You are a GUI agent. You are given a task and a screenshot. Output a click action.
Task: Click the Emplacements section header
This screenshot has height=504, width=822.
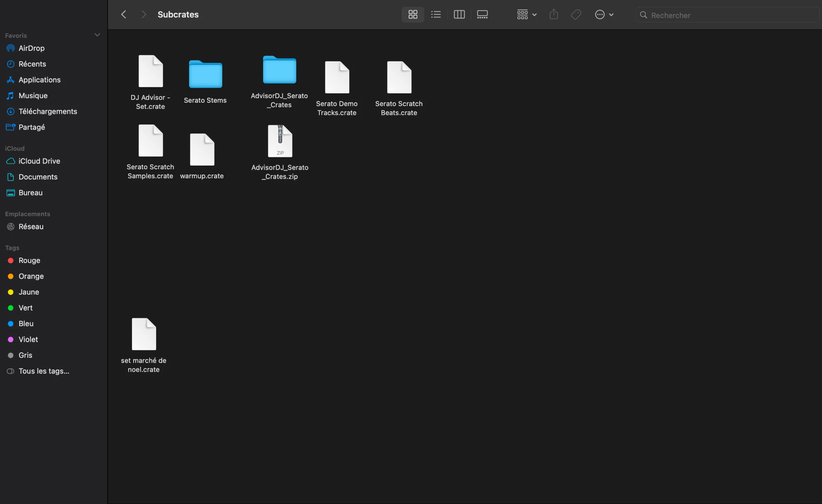[28, 214]
